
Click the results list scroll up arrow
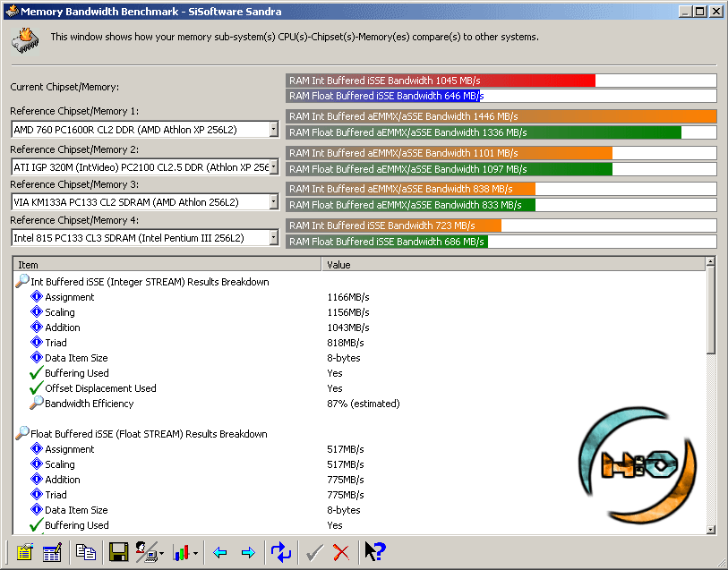click(710, 262)
